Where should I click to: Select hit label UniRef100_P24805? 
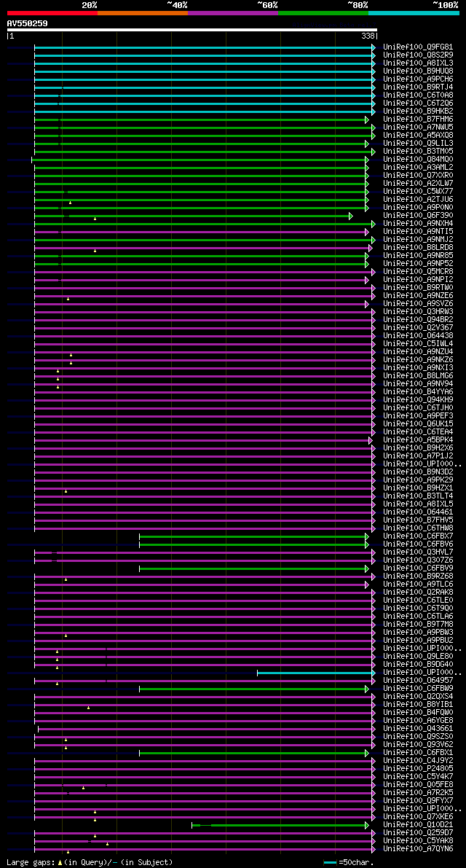(x=418, y=769)
